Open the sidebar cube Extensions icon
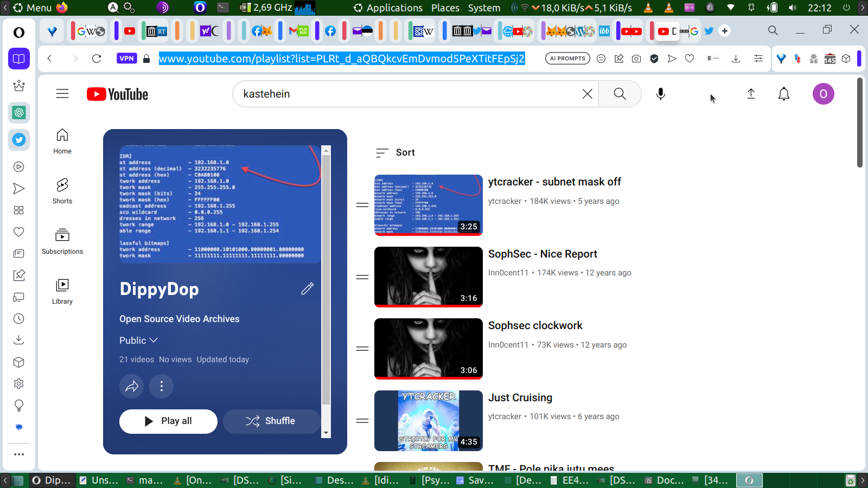This screenshot has height=488, width=868. click(19, 362)
